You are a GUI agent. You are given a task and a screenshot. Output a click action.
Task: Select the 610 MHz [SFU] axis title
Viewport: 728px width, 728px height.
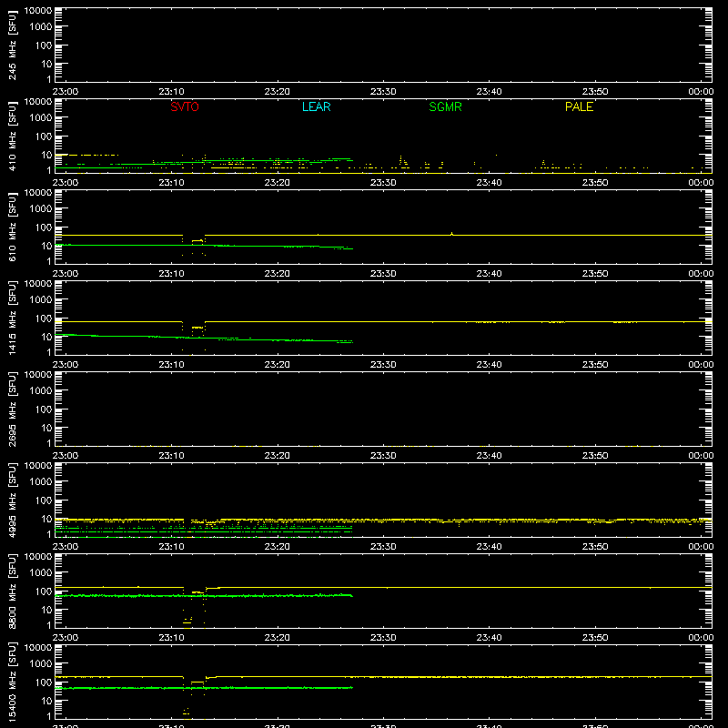tap(12, 227)
